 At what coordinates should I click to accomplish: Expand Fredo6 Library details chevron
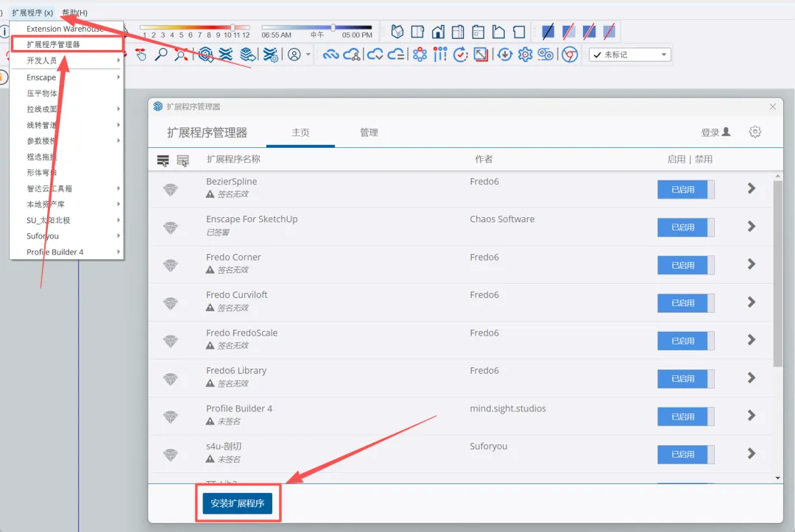point(752,377)
